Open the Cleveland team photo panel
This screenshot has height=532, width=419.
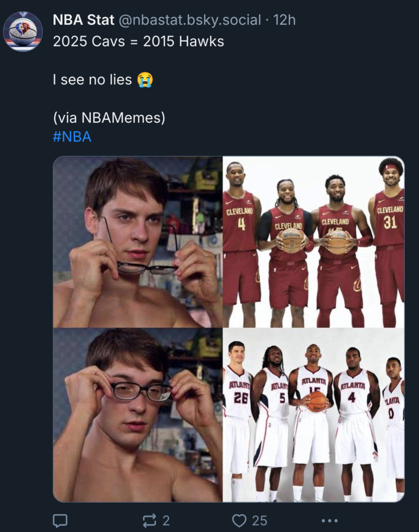point(314,242)
